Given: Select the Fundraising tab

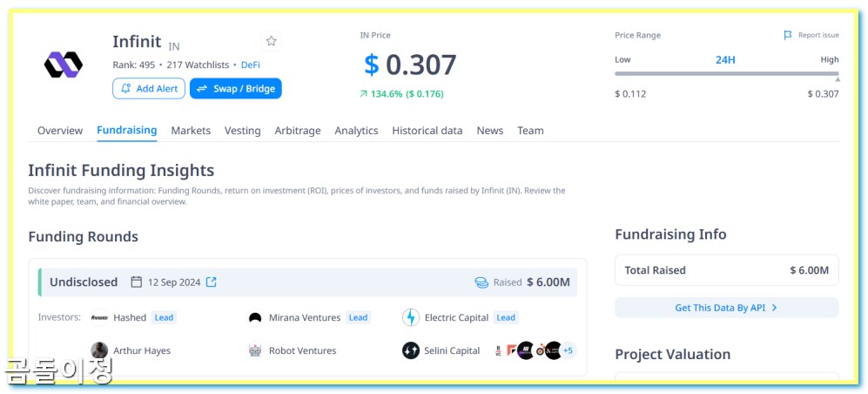Looking at the screenshot, I should (127, 130).
